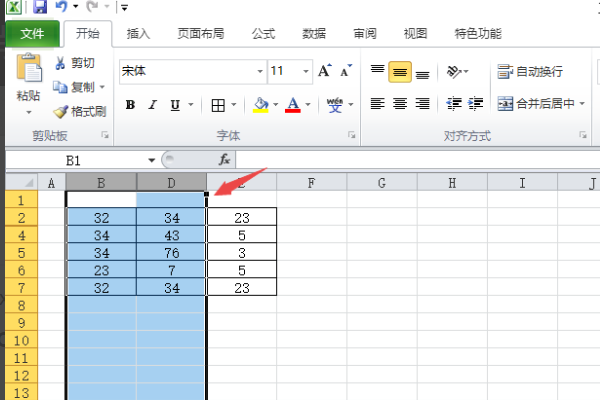Select column F header
Viewport: 600px width, 400px height.
(x=311, y=183)
